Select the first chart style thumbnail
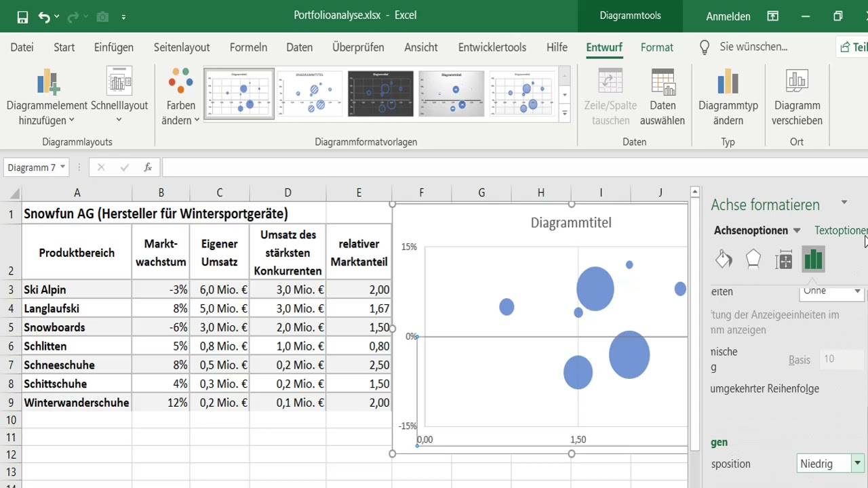 pos(239,94)
